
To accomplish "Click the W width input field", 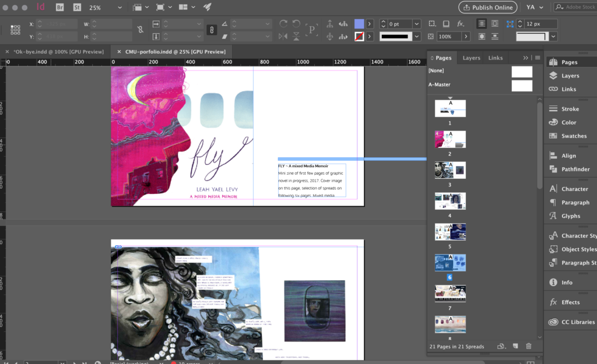I will click(111, 24).
